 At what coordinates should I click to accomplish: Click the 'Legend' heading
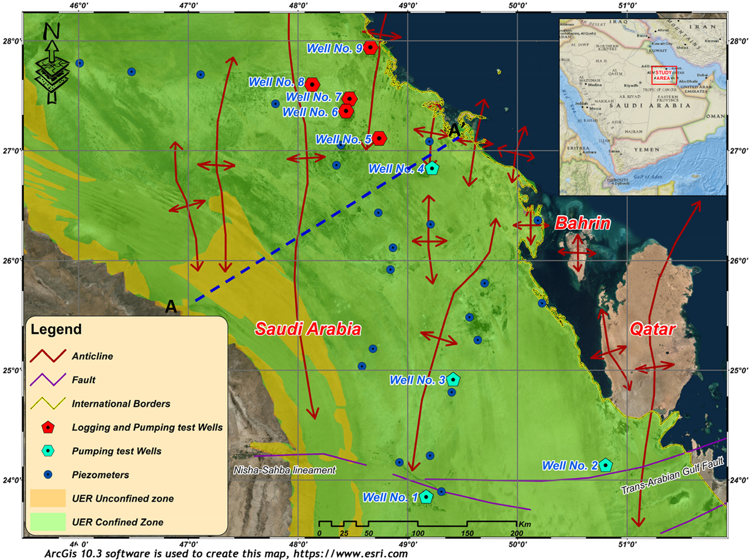click(56, 329)
